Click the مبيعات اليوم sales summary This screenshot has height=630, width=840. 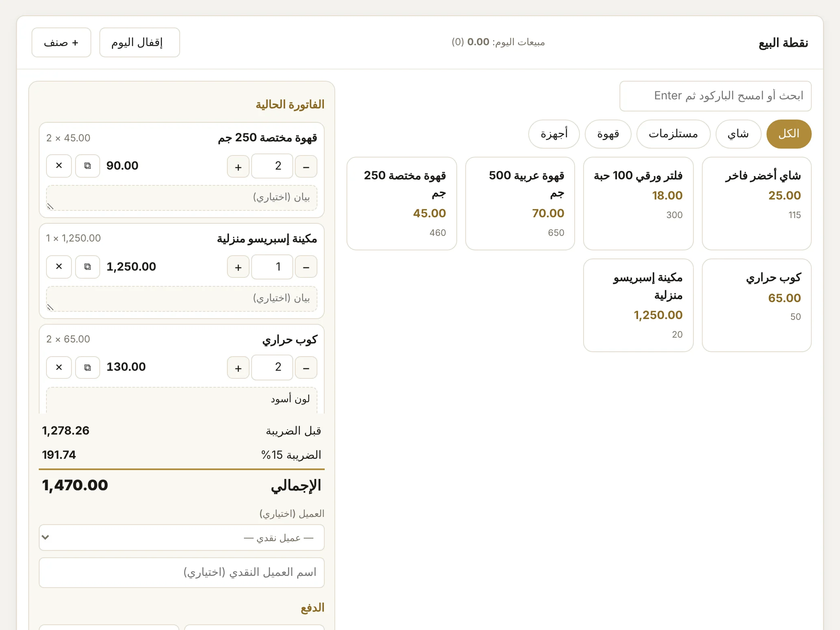pyautogui.click(x=498, y=42)
